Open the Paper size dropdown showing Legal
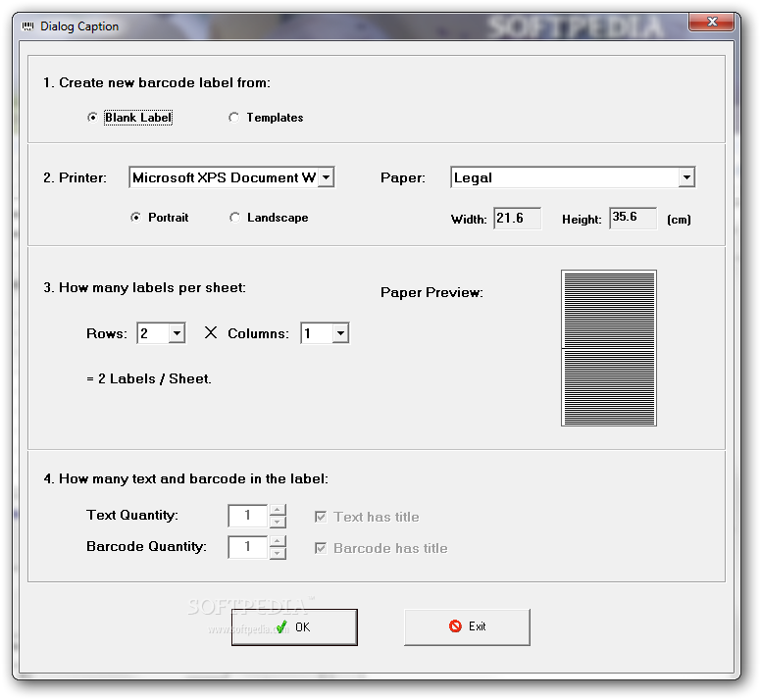The image size is (761, 700). point(686,177)
